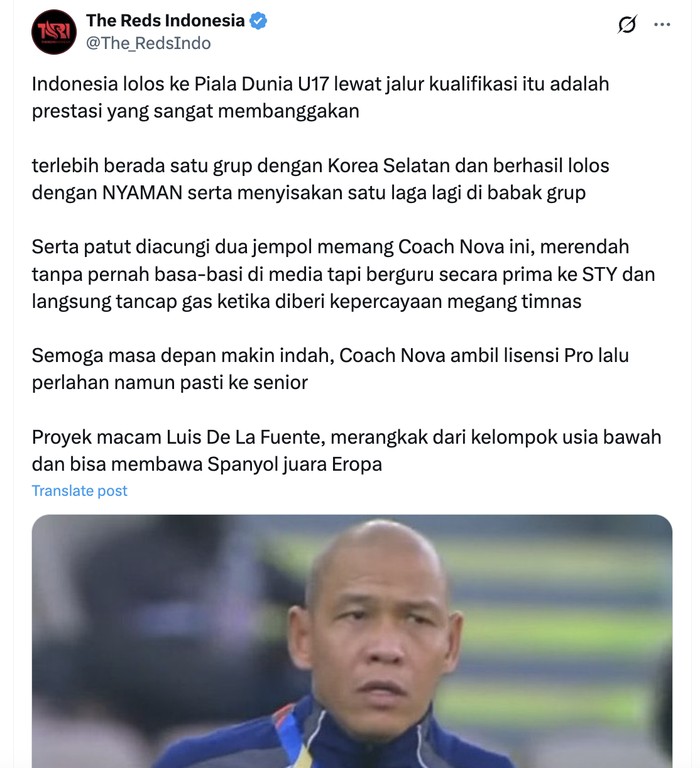Click the capitalized word NYAMAN
The image size is (700, 768).
142,192
